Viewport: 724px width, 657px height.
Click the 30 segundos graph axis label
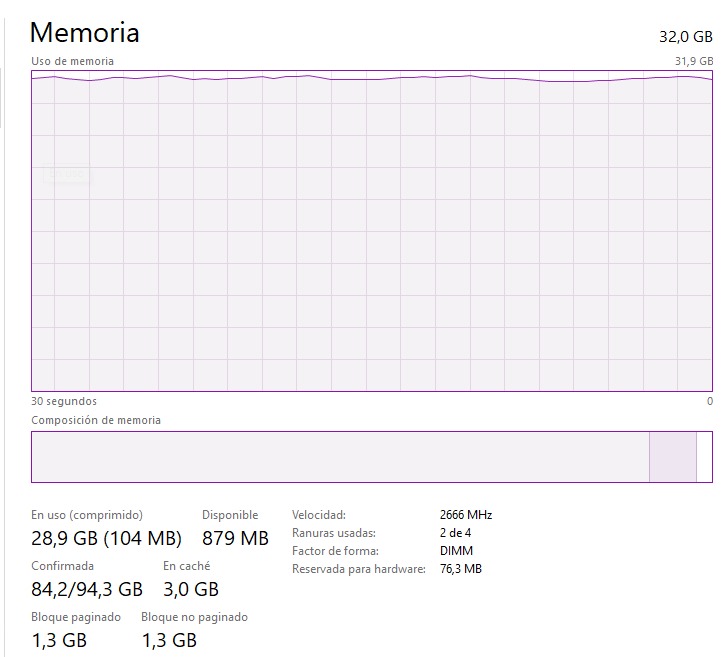click(x=64, y=401)
